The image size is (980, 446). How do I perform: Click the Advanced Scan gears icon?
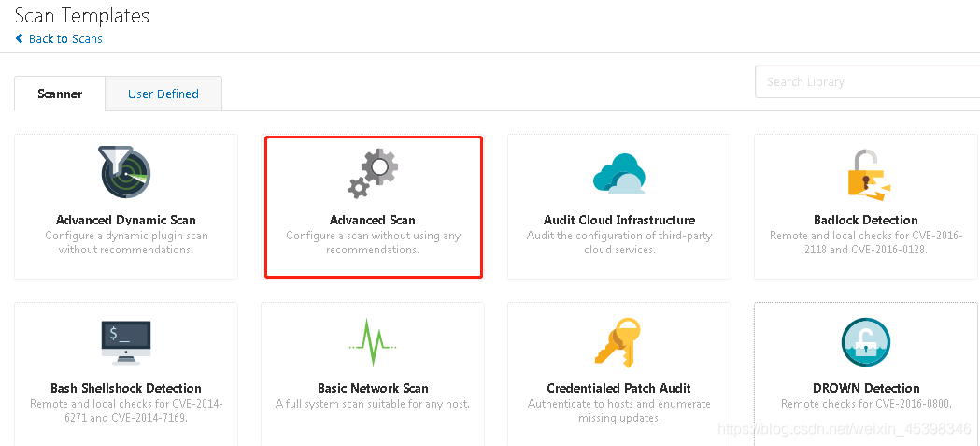tap(373, 173)
